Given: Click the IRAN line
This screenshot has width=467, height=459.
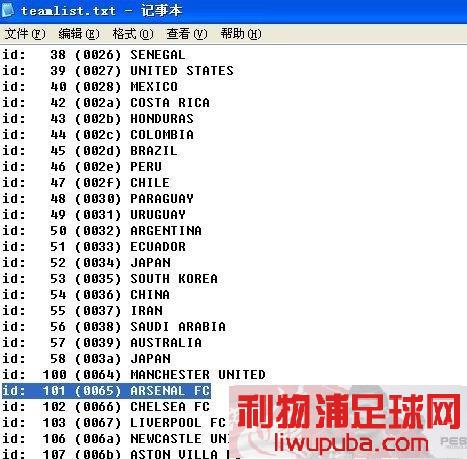Looking at the screenshot, I should click(82, 311).
